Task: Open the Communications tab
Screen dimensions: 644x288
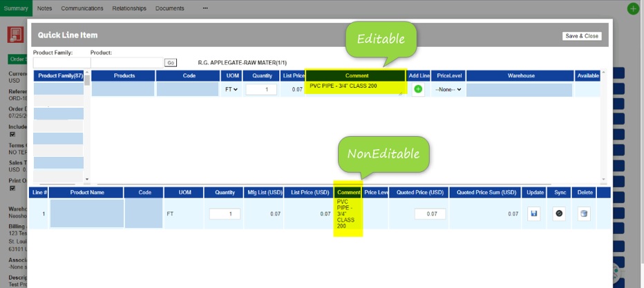Action: [82, 8]
